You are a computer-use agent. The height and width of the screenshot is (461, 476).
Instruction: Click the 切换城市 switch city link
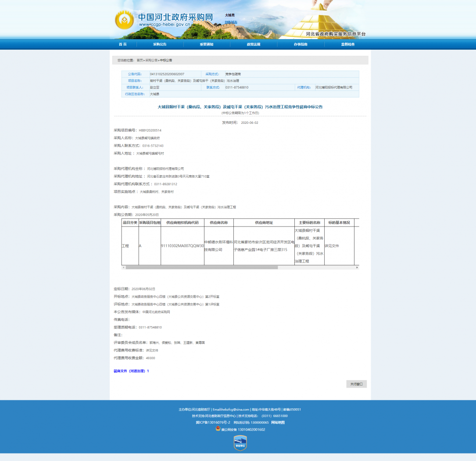click(x=231, y=22)
